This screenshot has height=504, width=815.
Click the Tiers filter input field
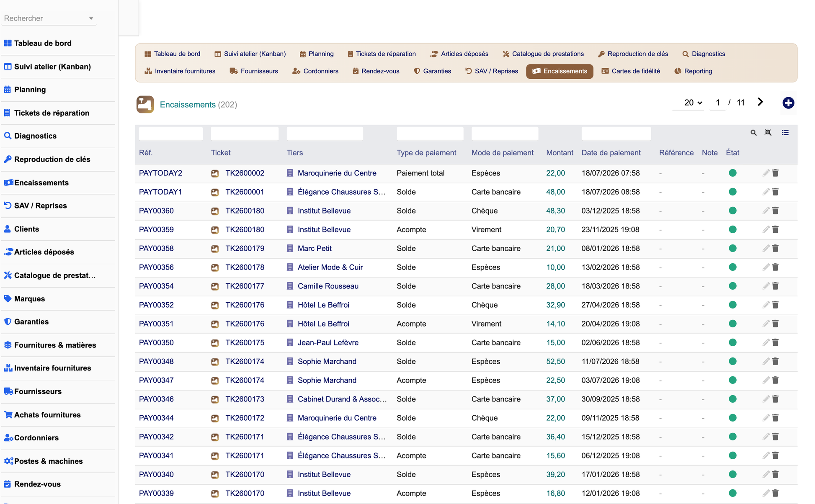point(325,134)
